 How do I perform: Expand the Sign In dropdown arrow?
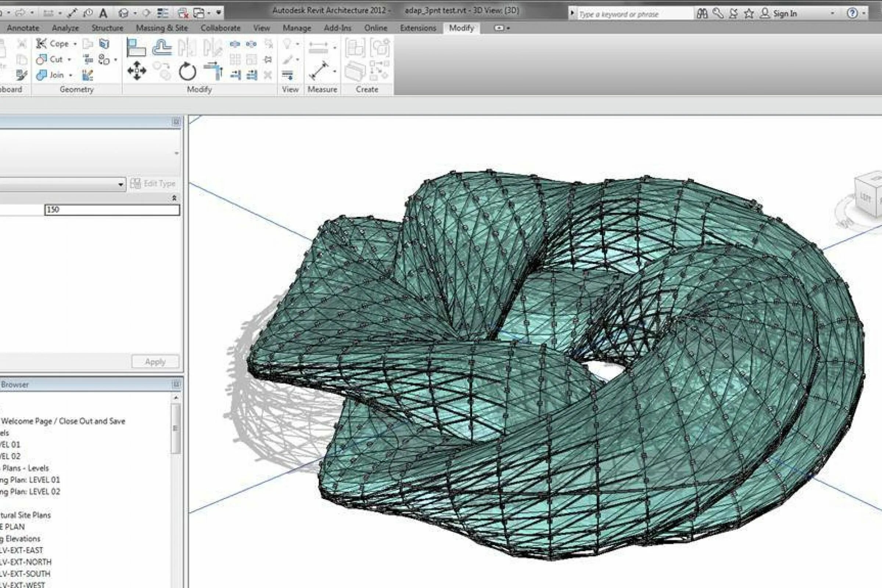[832, 14]
